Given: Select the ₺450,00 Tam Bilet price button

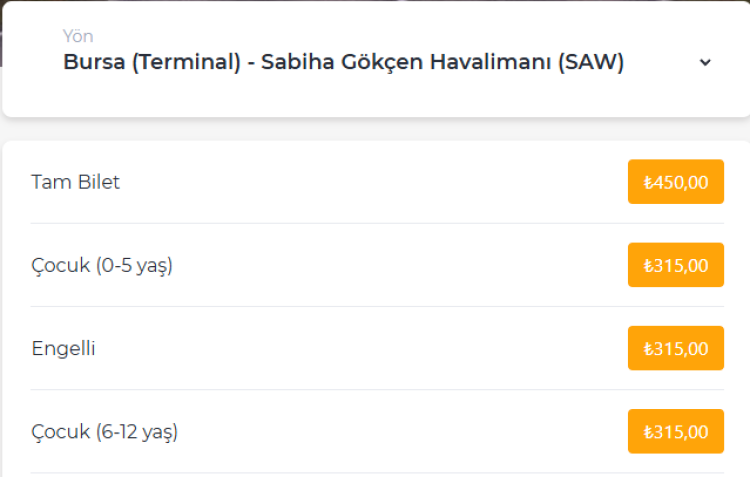Looking at the screenshot, I should (x=675, y=182).
